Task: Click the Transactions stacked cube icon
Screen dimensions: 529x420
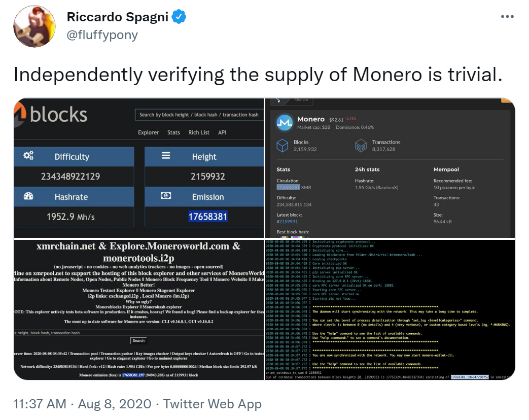Action: click(x=361, y=146)
